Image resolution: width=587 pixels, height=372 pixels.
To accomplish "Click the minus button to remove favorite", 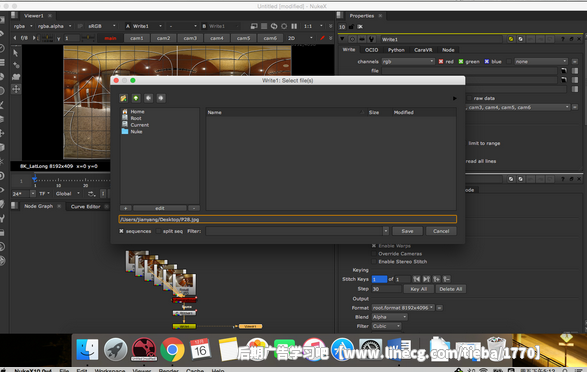I will click(194, 208).
